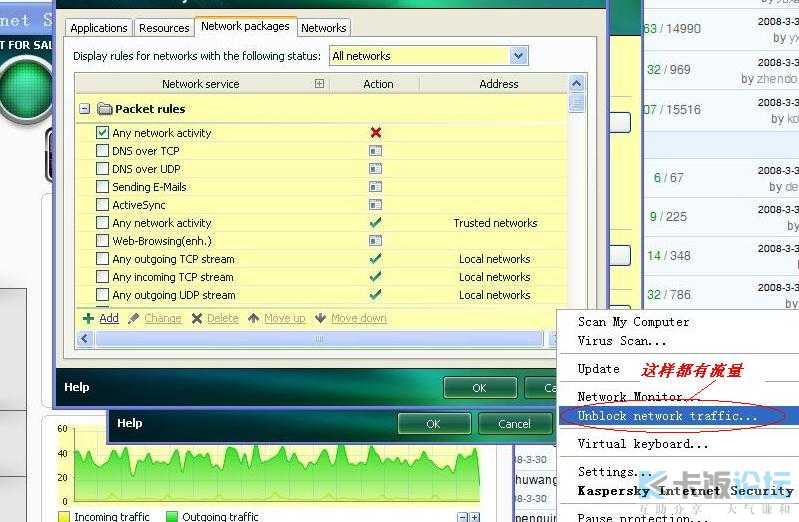This screenshot has width=799, height=522.
Task: Switch to the Applications tab
Action: [x=99, y=28]
